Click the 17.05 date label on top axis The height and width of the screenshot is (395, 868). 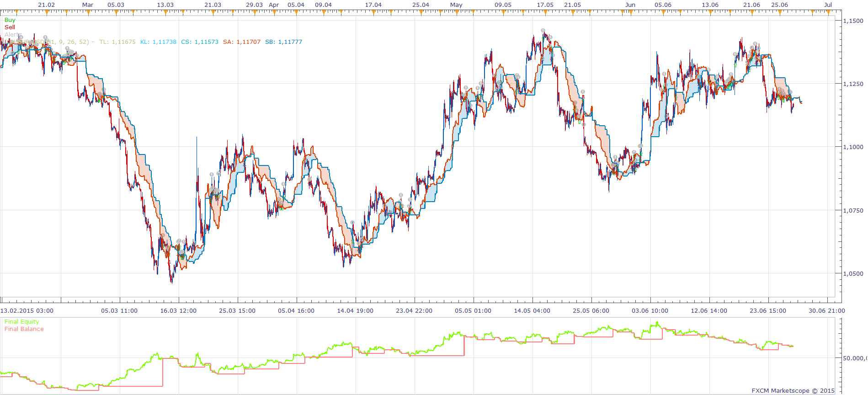pos(545,5)
